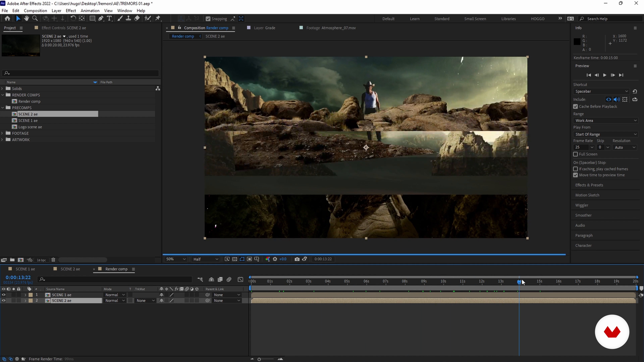The image size is (644, 362).
Task: Switch to Layer Grade viewer tab
Action: [x=264, y=28]
